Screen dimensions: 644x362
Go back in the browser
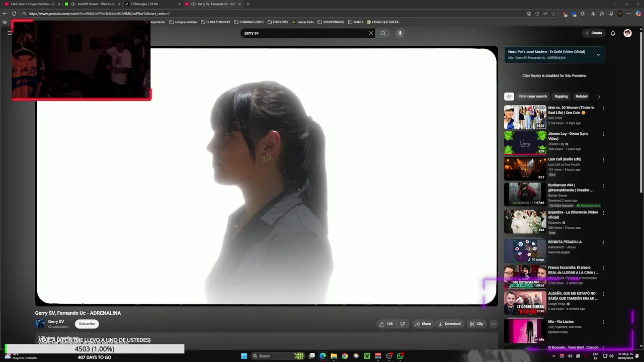(x=5, y=14)
